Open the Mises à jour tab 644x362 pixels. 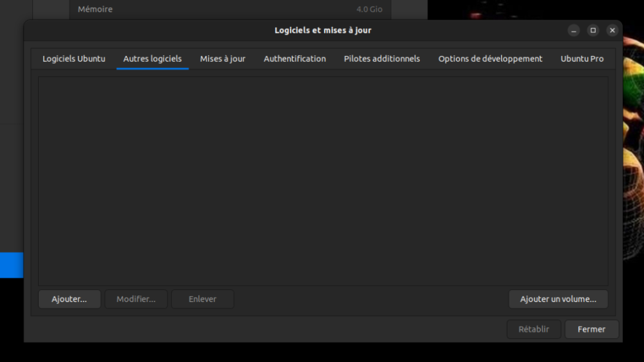click(223, 59)
